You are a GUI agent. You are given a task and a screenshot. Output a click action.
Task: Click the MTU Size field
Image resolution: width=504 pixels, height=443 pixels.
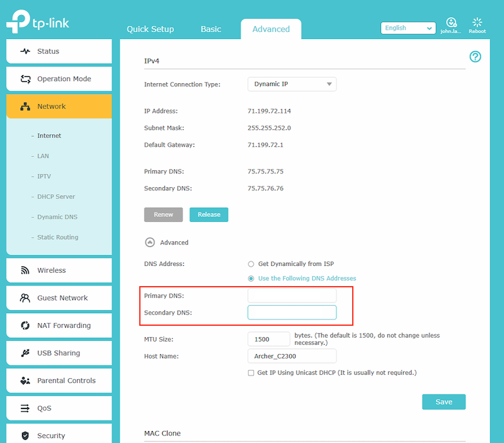coord(269,339)
